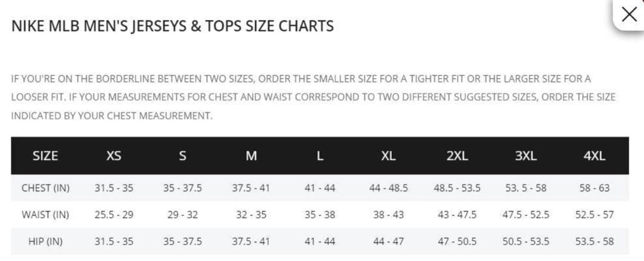Click the HIP (IN) row label

click(x=45, y=241)
